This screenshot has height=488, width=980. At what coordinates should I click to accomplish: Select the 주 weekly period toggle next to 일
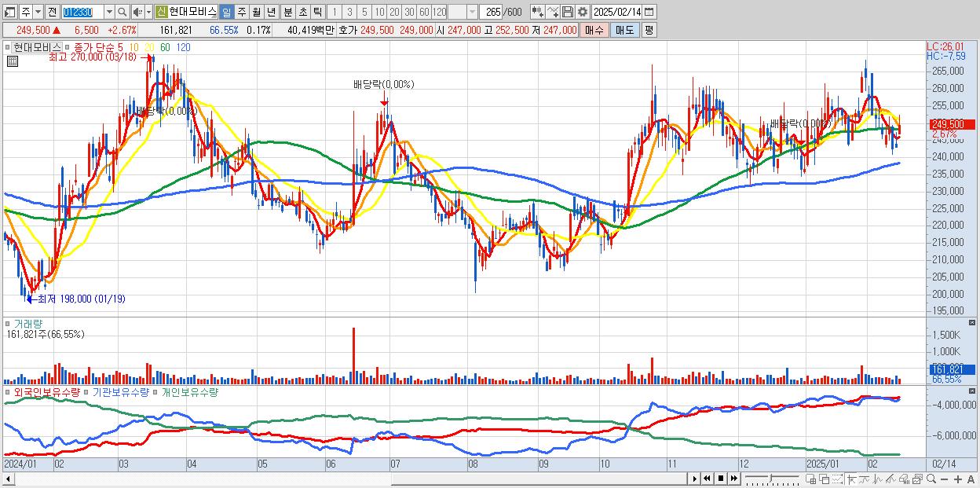click(x=241, y=13)
